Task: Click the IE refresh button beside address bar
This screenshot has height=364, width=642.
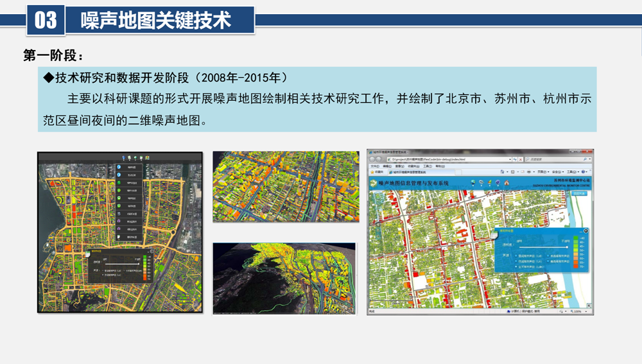Action: [516, 159]
